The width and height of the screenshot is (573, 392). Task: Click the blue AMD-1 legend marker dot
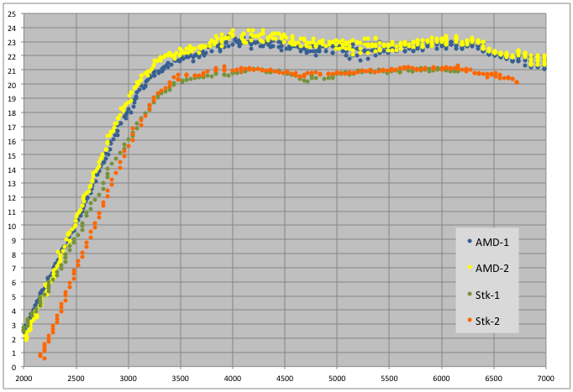tap(469, 241)
